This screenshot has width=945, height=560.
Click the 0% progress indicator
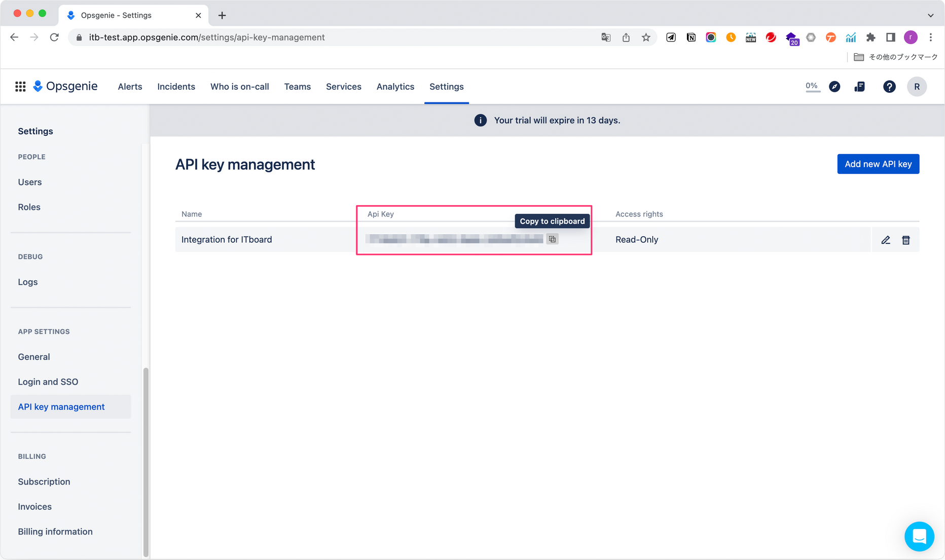pos(812,87)
